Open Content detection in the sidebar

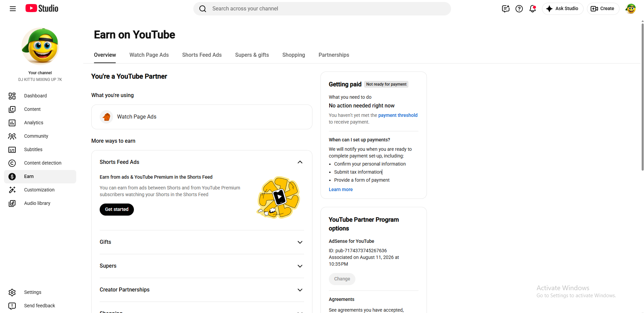click(x=40, y=163)
